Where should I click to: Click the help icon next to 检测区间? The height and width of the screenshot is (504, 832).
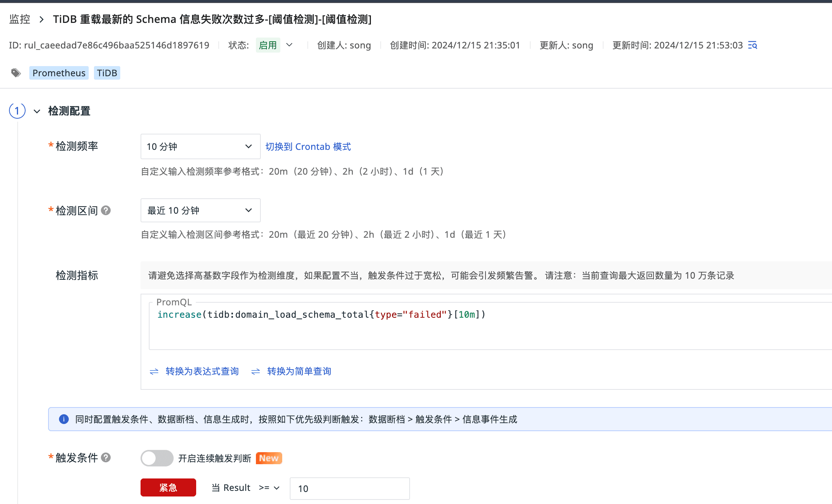click(106, 210)
